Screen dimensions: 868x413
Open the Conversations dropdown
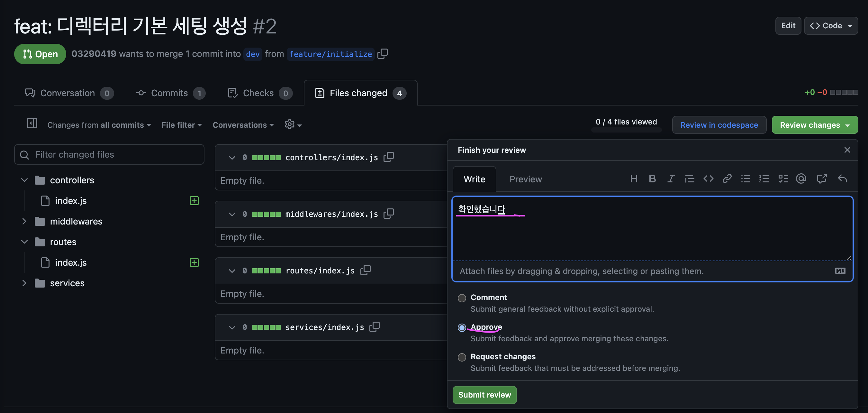[243, 125]
